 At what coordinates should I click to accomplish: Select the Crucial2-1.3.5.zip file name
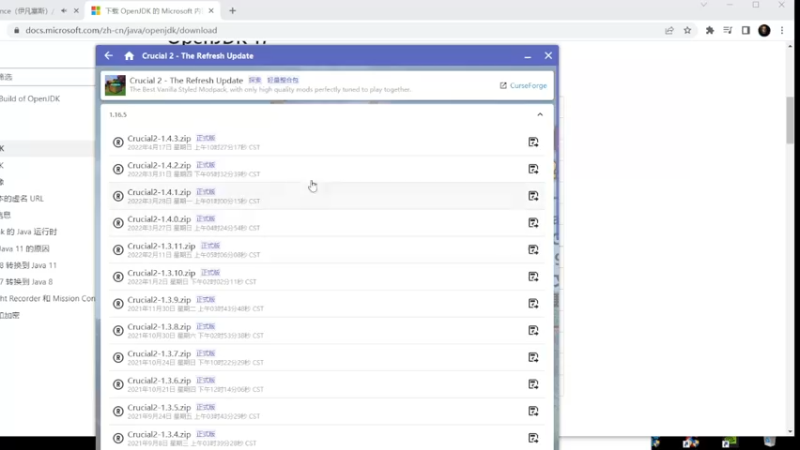(x=159, y=408)
